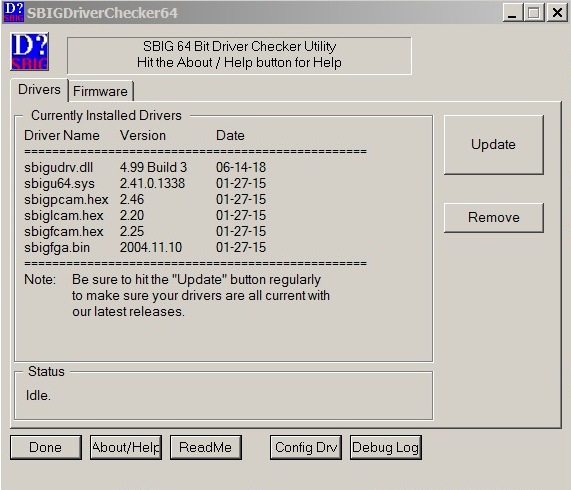Click the date 06-14-18
The image size is (571, 490).
pos(241,167)
